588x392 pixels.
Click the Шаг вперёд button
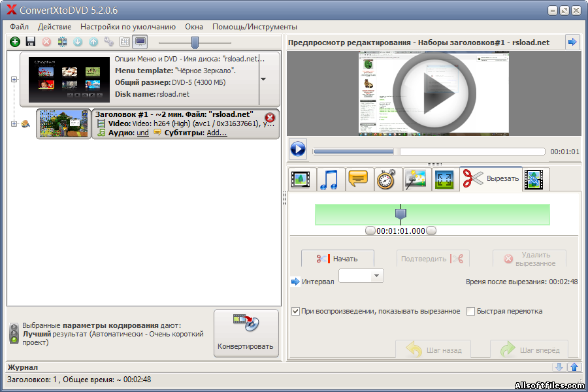click(529, 350)
